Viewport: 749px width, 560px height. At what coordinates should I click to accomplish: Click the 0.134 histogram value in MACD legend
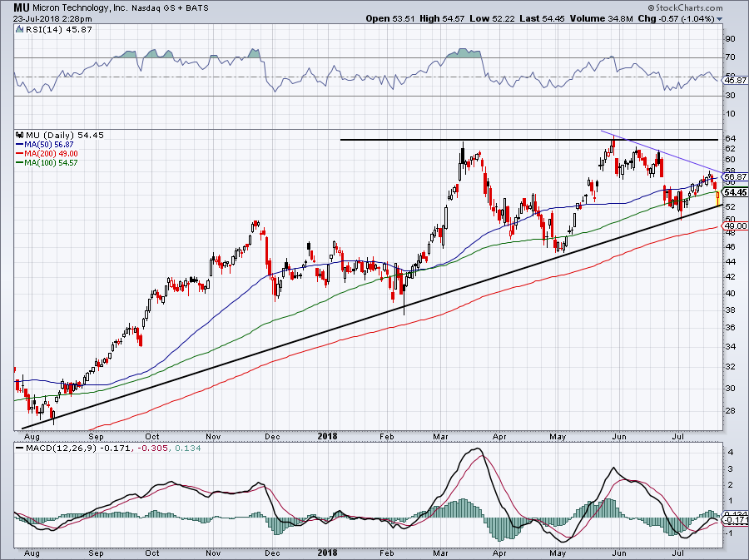[x=188, y=448]
